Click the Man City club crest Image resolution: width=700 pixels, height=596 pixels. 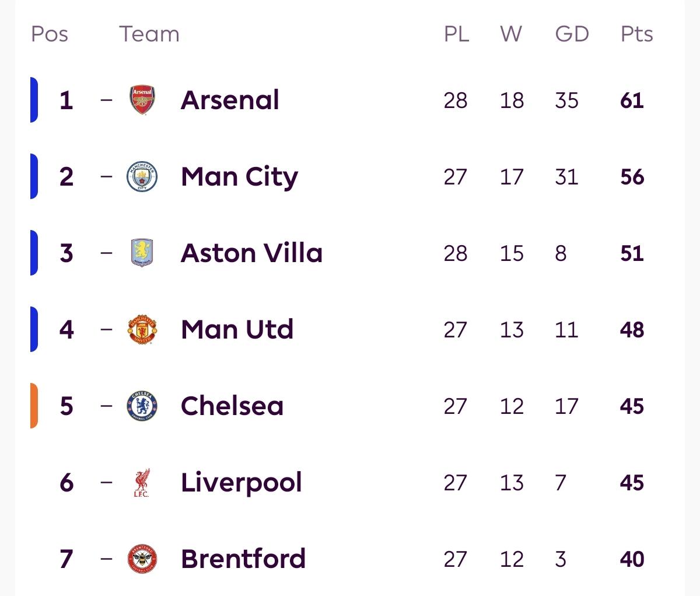point(142,176)
